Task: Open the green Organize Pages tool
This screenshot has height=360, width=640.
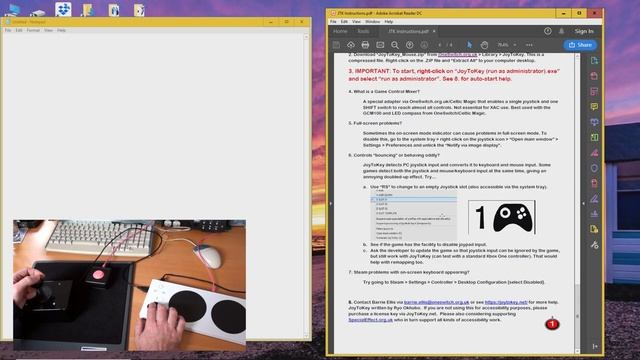Action: 594,137
